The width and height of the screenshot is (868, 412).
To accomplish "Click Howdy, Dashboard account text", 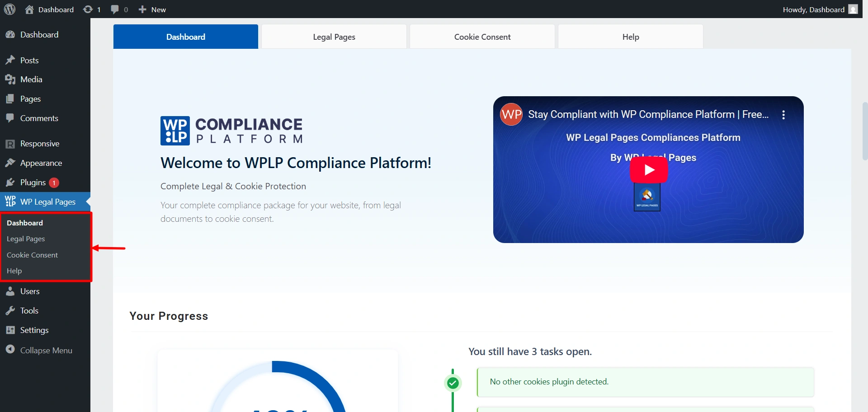I will 814,9.
